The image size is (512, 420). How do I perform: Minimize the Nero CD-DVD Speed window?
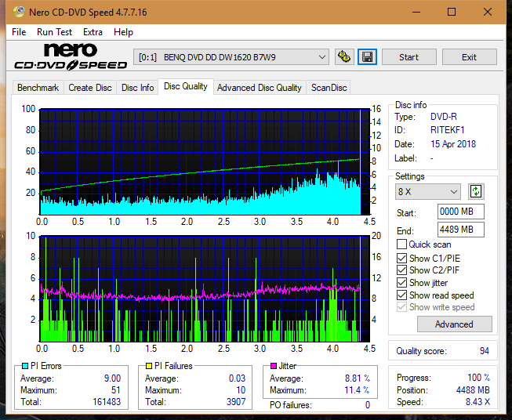[416, 12]
